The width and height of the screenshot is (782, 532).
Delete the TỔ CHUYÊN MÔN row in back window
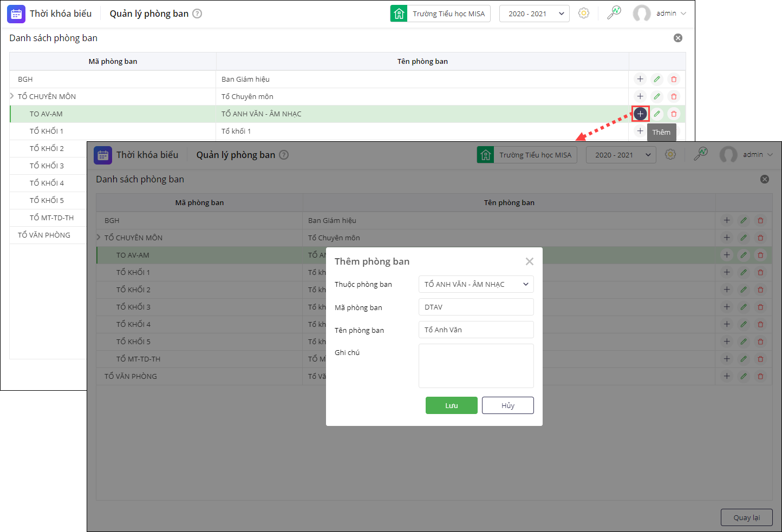tap(674, 96)
